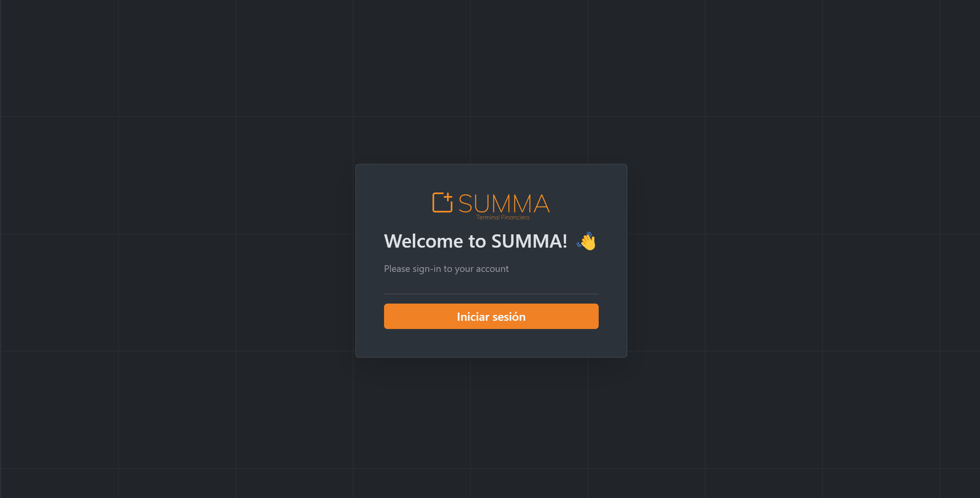Screen dimensions: 980x498
Task: Click the orange SUMMA wordmark text
Action: [504, 204]
